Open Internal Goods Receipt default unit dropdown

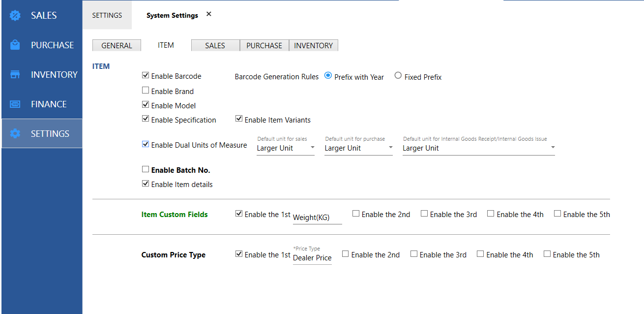pos(478,148)
